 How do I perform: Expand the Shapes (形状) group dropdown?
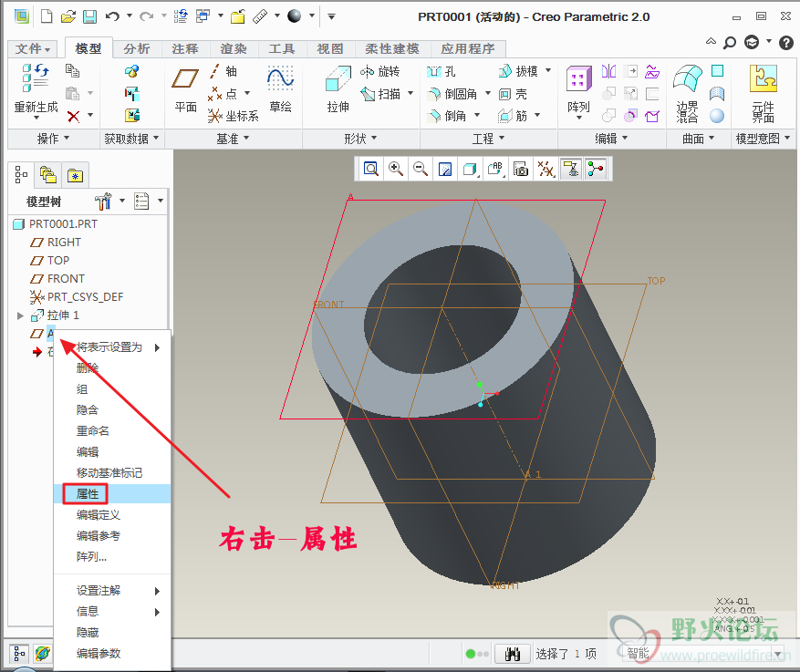tap(360, 139)
